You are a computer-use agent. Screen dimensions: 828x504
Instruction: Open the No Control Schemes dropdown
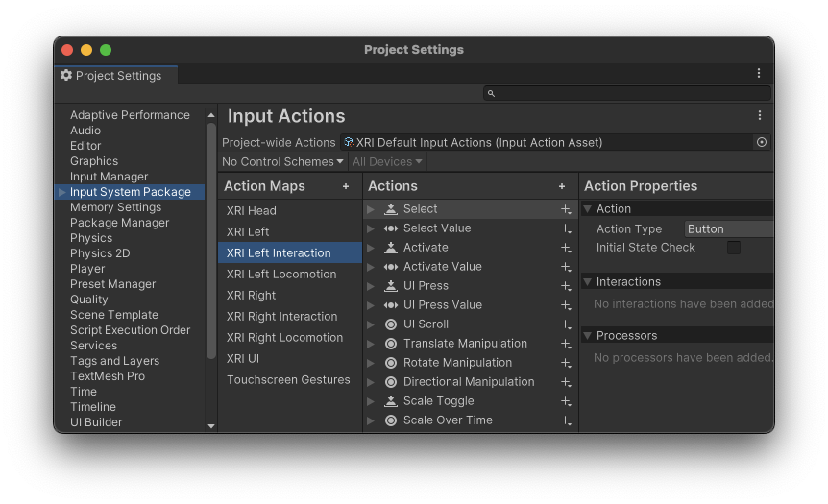coord(282,162)
